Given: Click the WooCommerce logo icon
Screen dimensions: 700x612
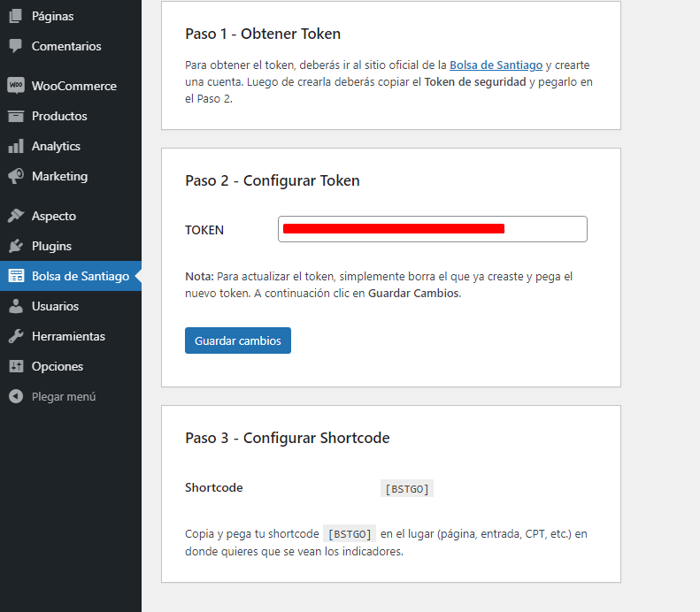Looking at the screenshot, I should coord(16,85).
